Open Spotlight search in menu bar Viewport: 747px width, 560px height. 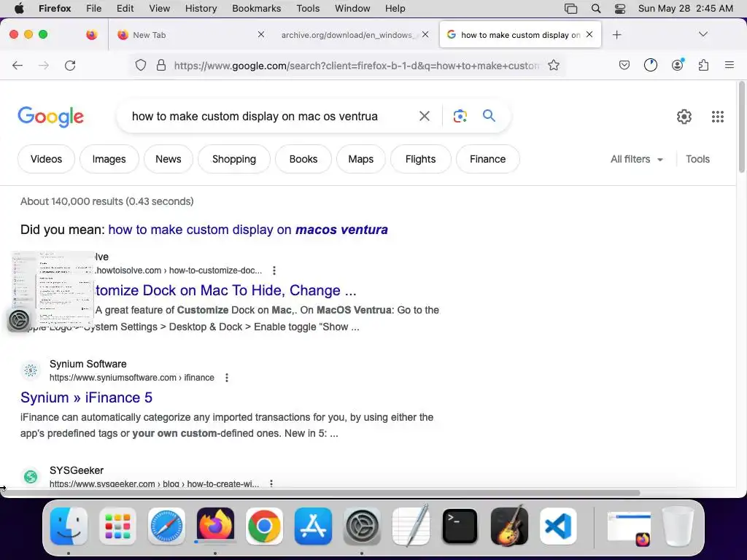(x=595, y=8)
